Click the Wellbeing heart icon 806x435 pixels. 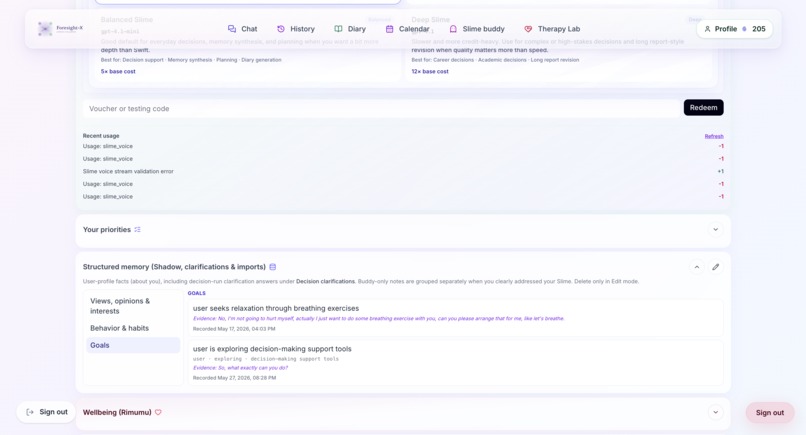[x=158, y=412]
